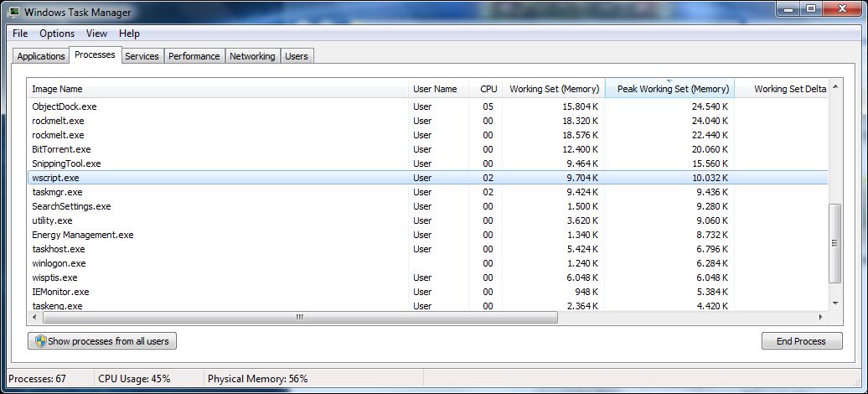This screenshot has width=868, height=394.
Task: Click the horizontal scrollbar thumb
Action: click(x=300, y=318)
